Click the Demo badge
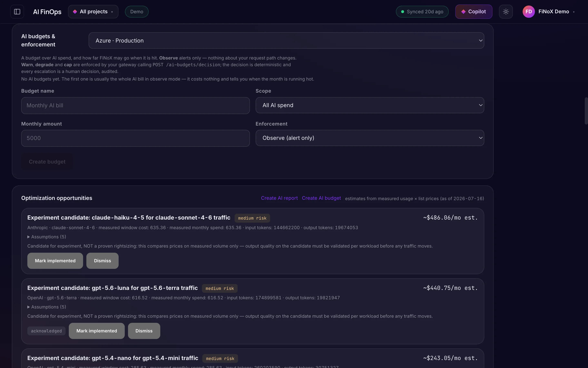The image size is (588, 368). 137,12
